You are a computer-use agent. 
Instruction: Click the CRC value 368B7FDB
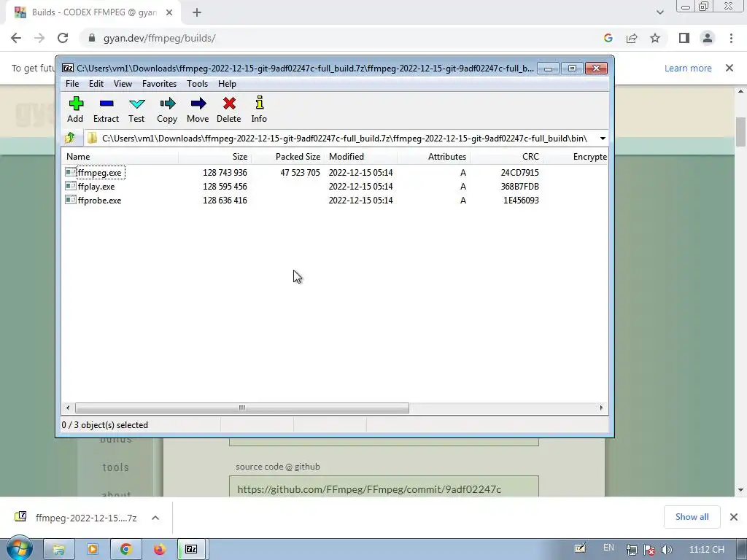[x=519, y=186]
